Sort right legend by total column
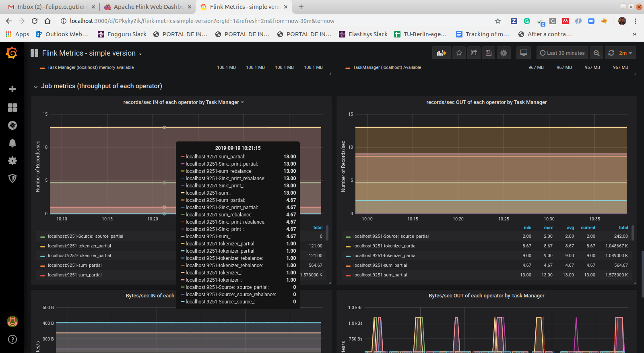This screenshot has width=644, height=353. (623, 228)
